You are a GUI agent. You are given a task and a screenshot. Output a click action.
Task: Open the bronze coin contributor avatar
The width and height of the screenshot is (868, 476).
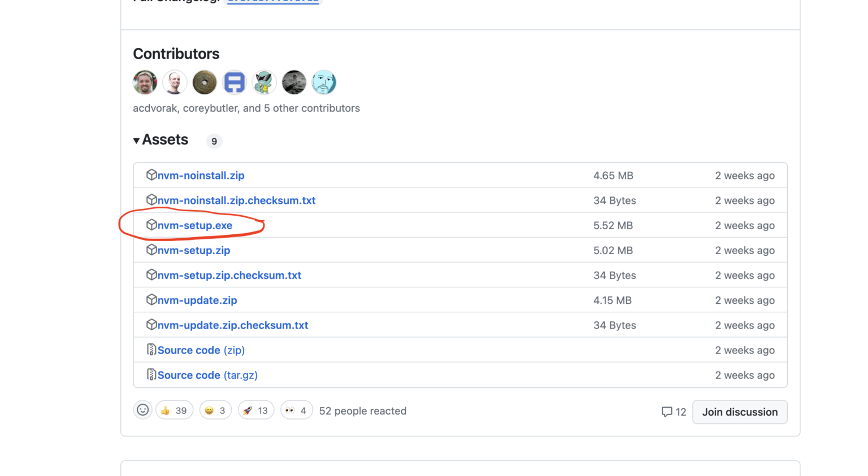205,82
